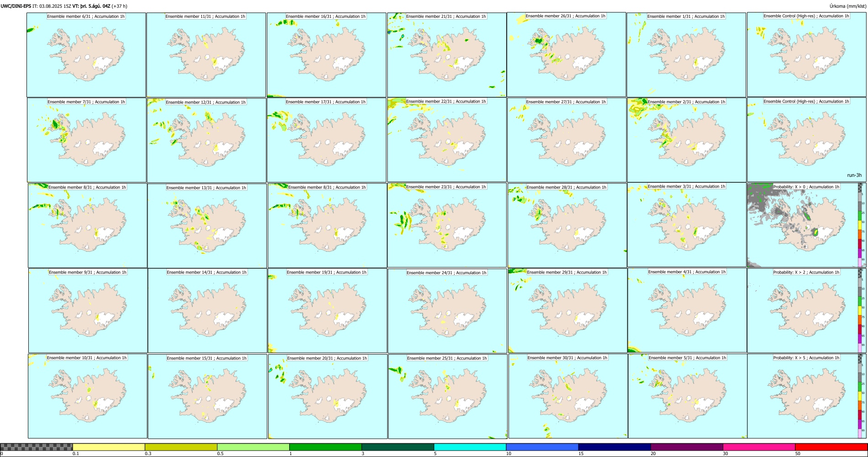Pick the navy 15–20 legend swatch
This screenshot has height=457, width=868.
[614, 447]
